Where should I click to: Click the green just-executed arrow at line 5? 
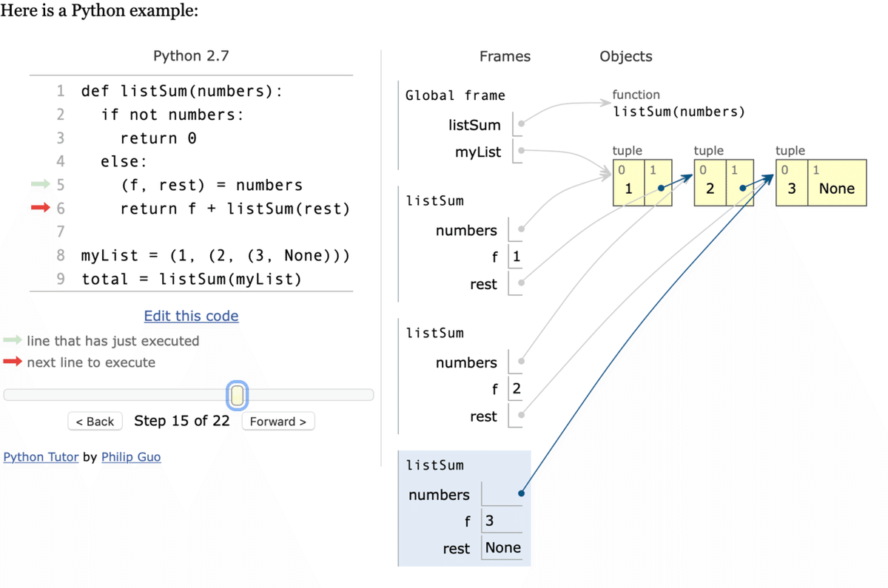[39, 185]
